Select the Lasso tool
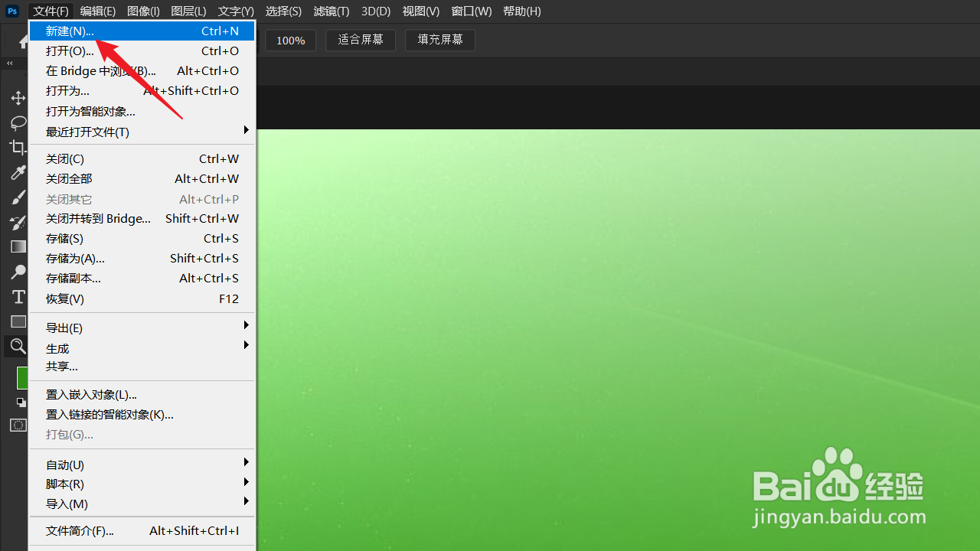The width and height of the screenshot is (980, 551). pos(18,122)
